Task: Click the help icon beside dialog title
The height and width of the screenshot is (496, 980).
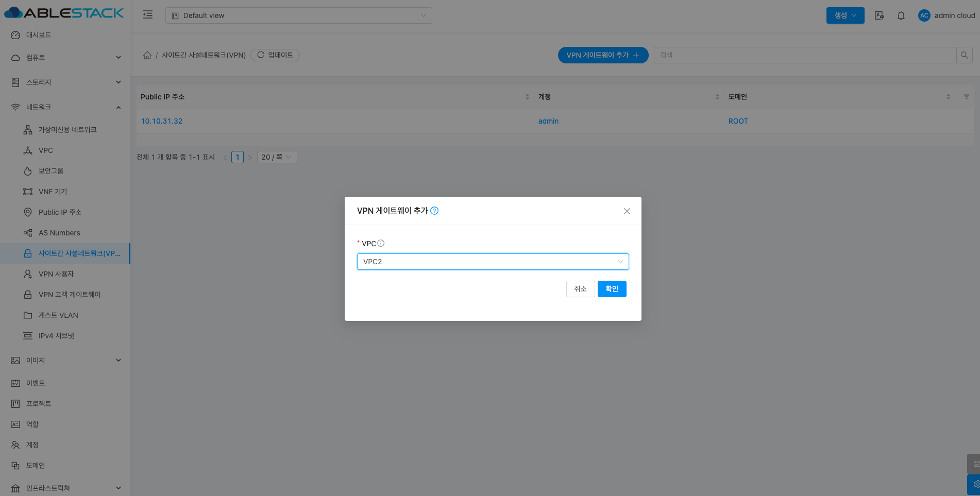Action: click(x=434, y=211)
